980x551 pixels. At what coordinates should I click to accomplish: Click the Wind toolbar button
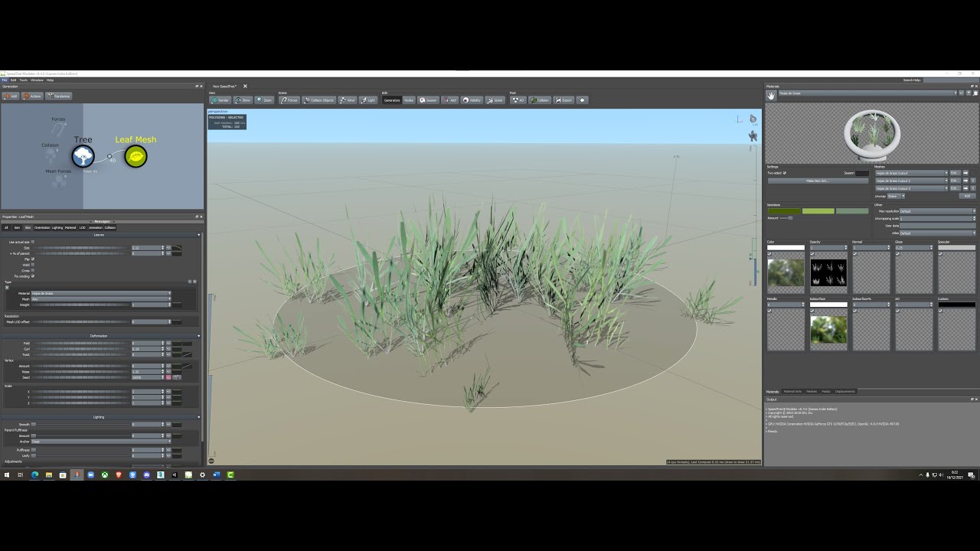[x=348, y=99]
